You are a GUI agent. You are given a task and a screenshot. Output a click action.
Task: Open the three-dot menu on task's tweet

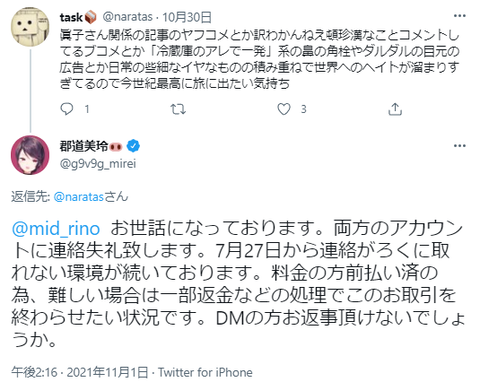pos(460,16)
